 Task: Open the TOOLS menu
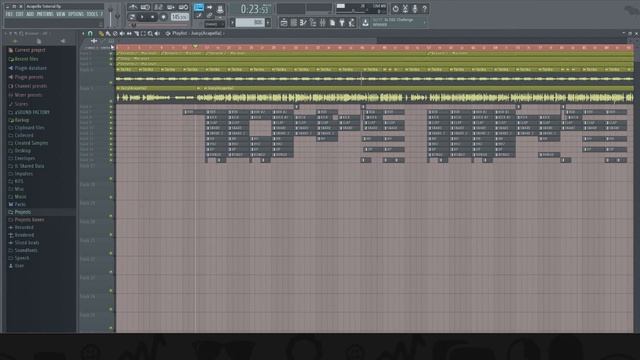pyautogui.click(x=92, y=14)
